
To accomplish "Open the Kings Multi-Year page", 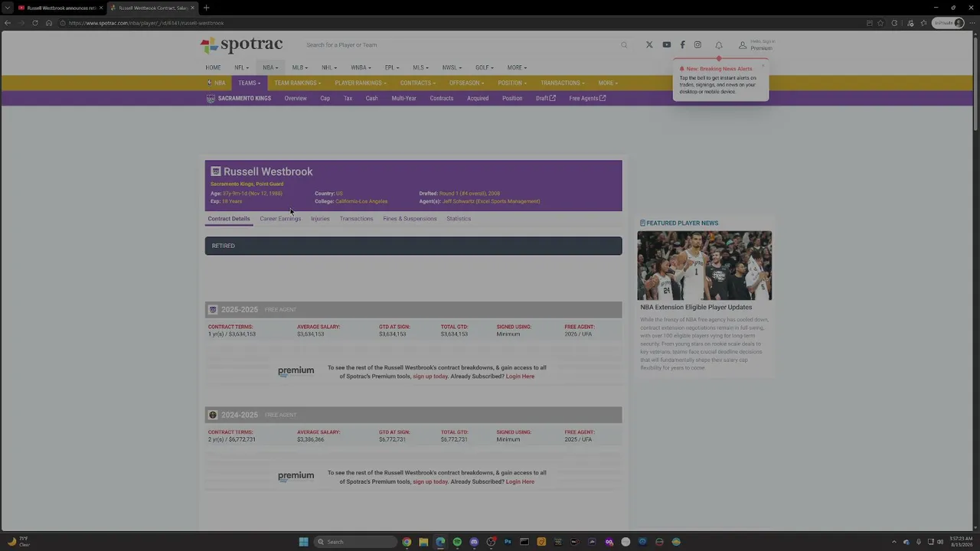I will point(403,99).
